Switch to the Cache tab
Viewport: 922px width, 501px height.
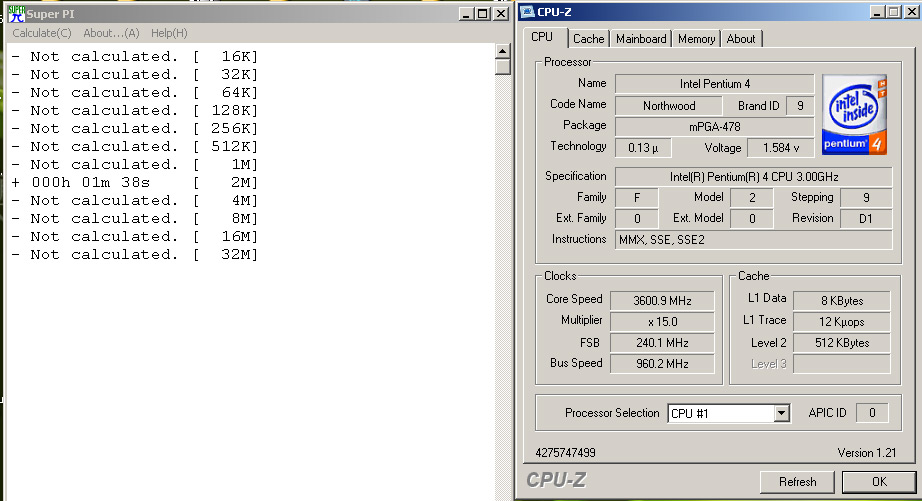coord(589,39)
